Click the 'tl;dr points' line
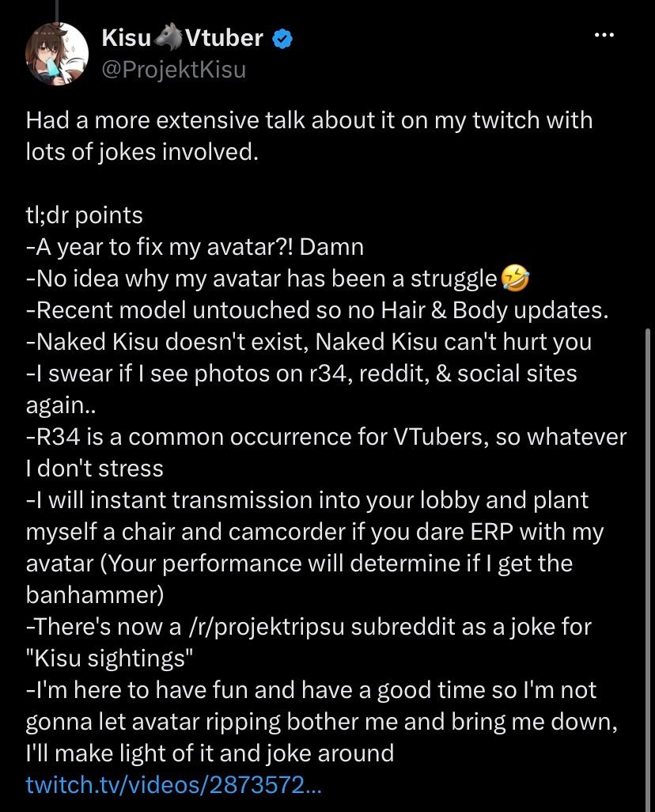Viewport: 655px width, 812px height. click(85, 215)
